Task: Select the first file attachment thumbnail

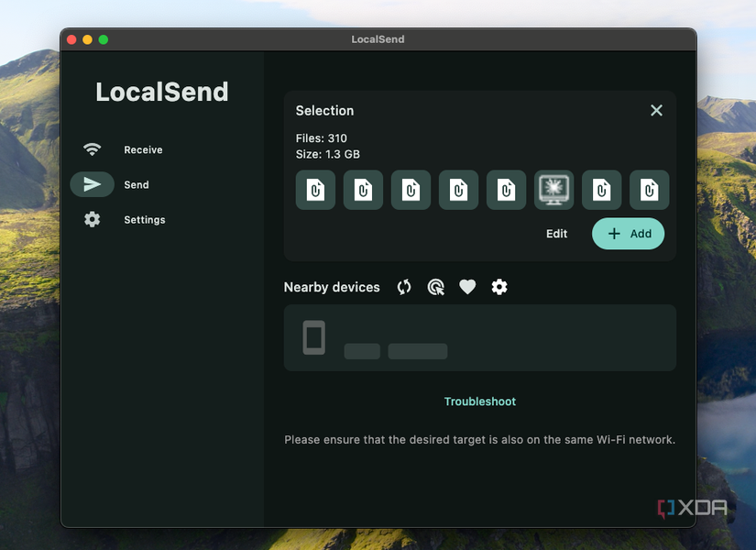Action: tap(315, 190)
